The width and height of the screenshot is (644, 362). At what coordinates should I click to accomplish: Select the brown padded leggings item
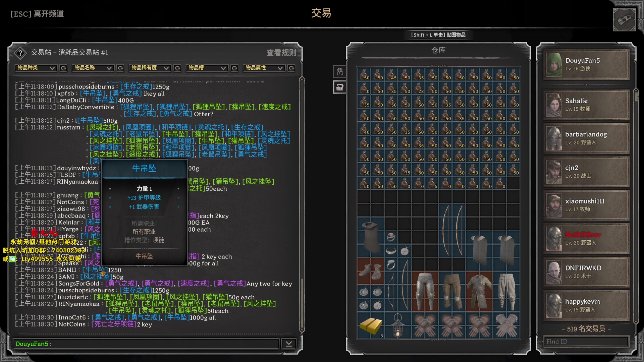pyautogui.click(x=452, y=292)
